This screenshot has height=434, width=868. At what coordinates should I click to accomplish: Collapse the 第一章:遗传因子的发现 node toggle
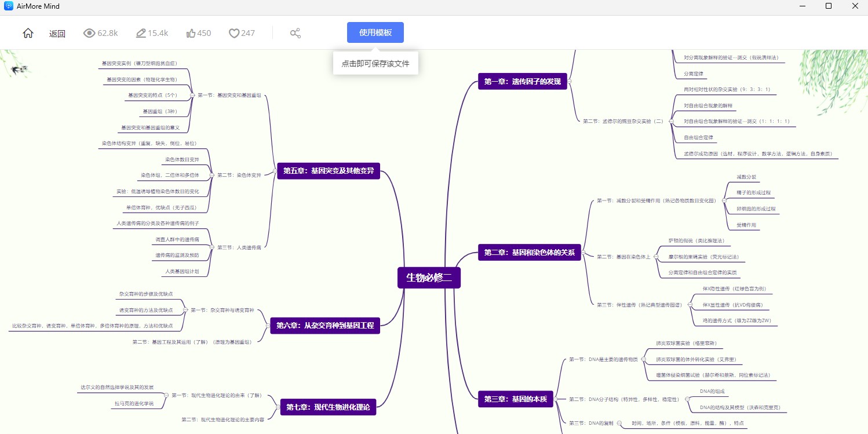click(570, 82)
